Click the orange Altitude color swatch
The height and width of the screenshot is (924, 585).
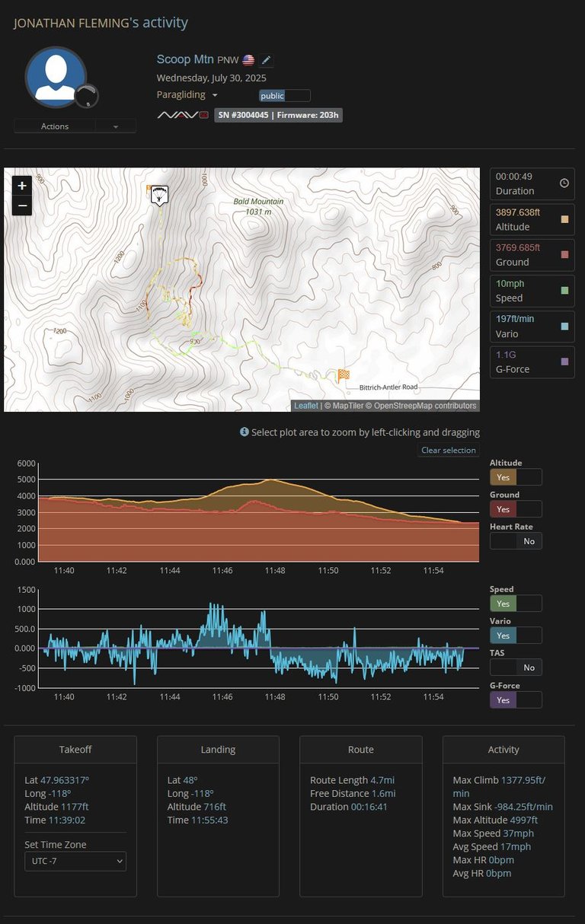coord(564,219)
